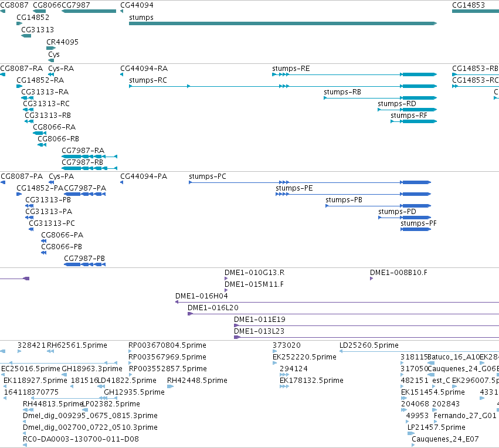499x448 pixels.
Task: Select transcript stumps-RD
Action: click(x=408, y=110)
